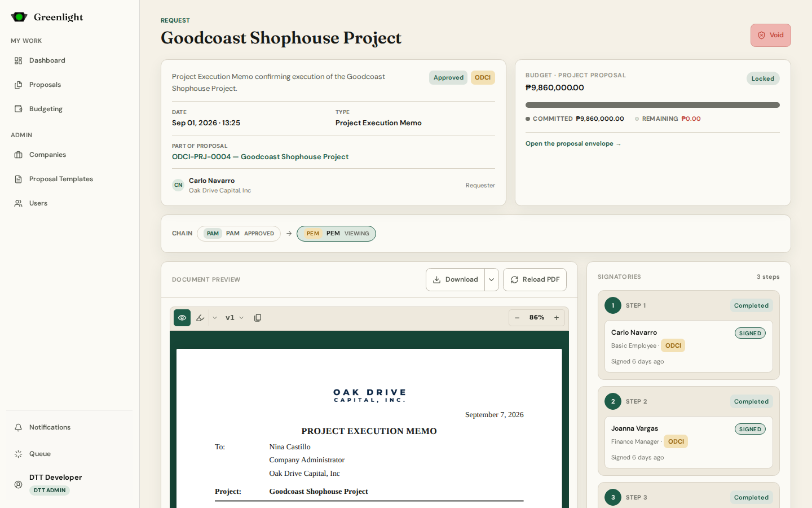Open the Budgeting section
812x508 pixels.
coord(69,109)
